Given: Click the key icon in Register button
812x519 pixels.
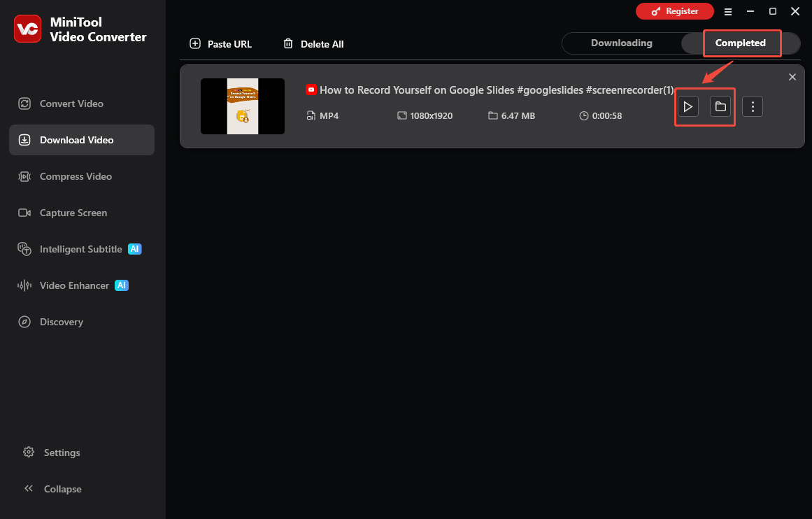Looking at the screenshot, I should click(655, 11).
